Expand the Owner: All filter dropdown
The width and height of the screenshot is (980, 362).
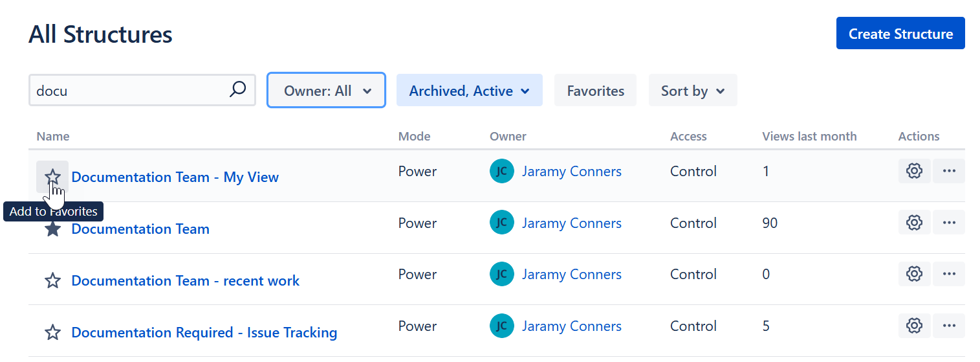pos(327,91)
